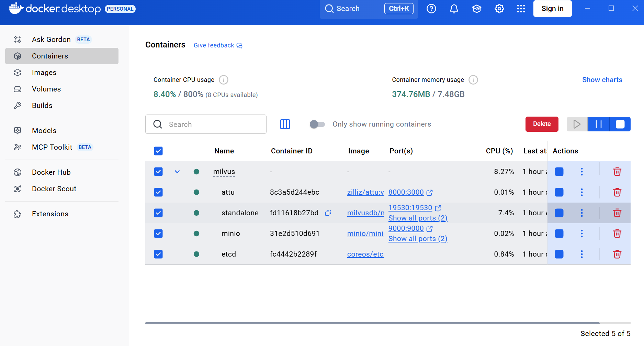Click the red Delete button

tap(542, 124)
